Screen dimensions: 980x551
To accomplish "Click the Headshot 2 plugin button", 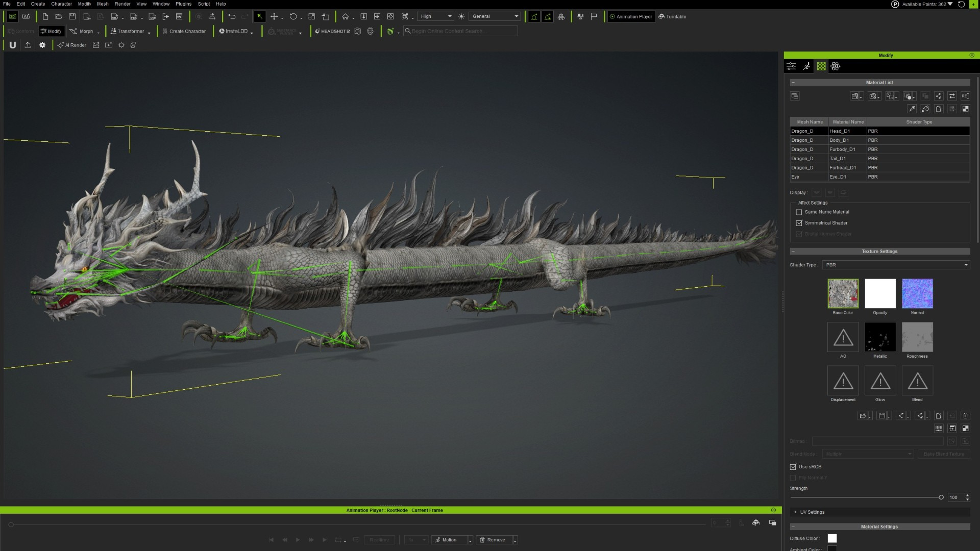I will (332, 31).
